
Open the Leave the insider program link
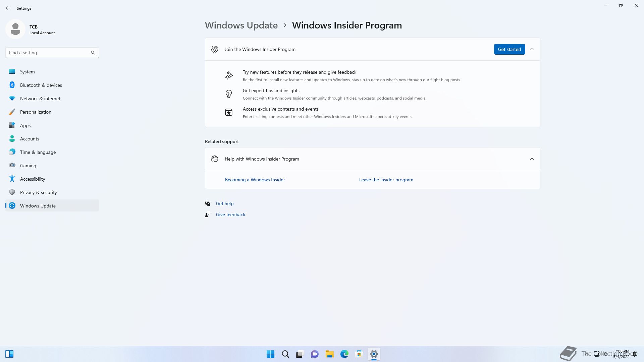[x=386, y=180]
